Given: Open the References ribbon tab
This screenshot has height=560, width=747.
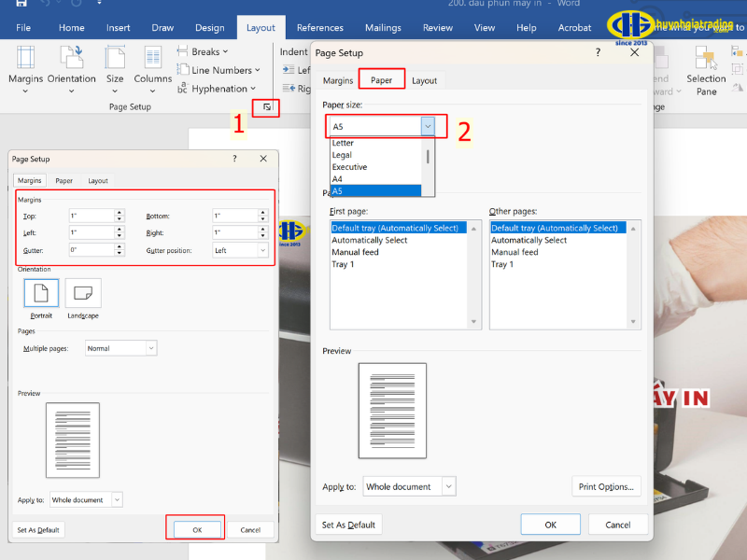Looking at the screenshot, I should tap(319, 28).
